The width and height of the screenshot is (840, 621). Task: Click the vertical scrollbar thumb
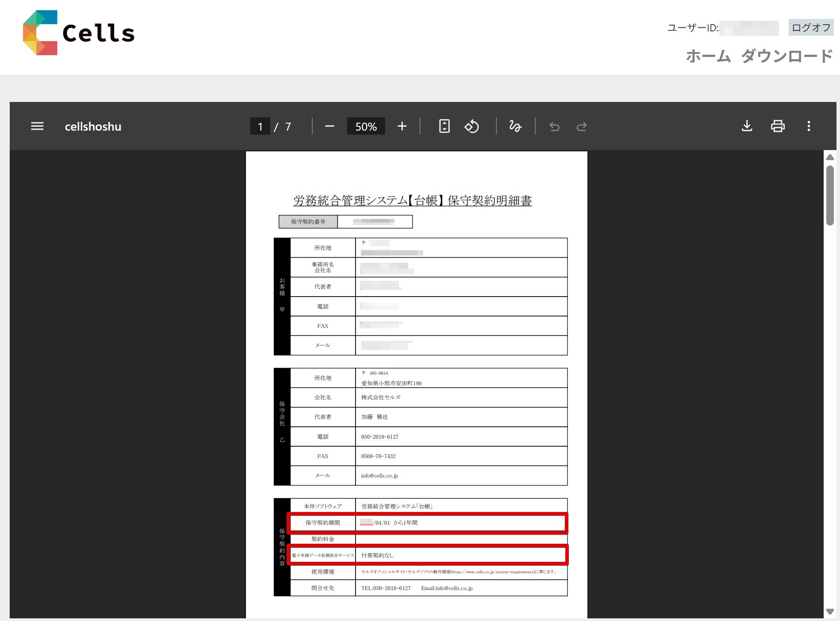click(x=830, y=195)
